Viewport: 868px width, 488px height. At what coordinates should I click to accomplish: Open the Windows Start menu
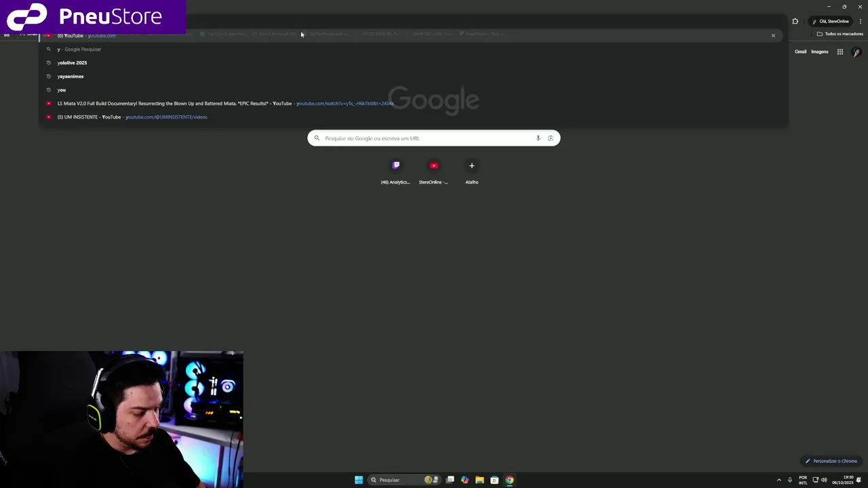[359, 480]
